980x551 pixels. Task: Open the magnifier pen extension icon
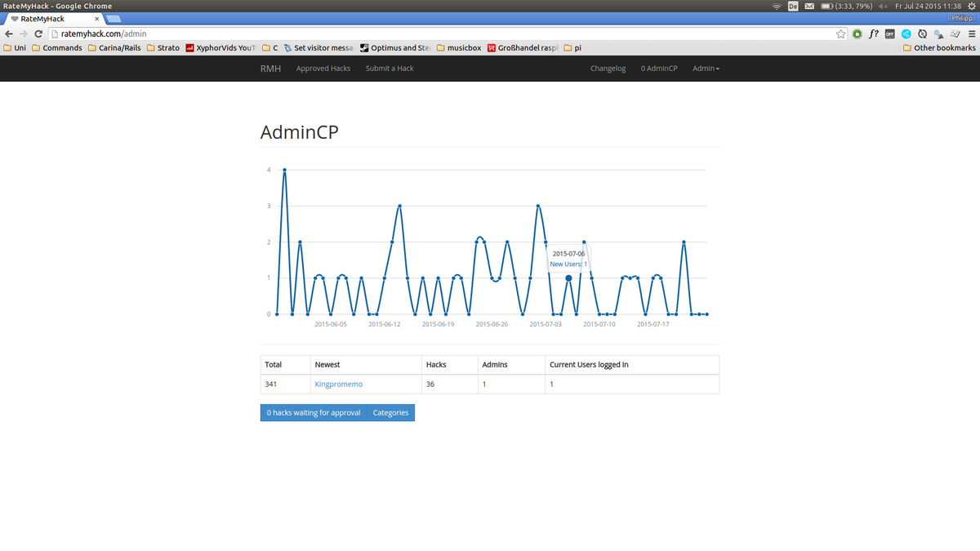pyautogui.click(x=940, y=34)
